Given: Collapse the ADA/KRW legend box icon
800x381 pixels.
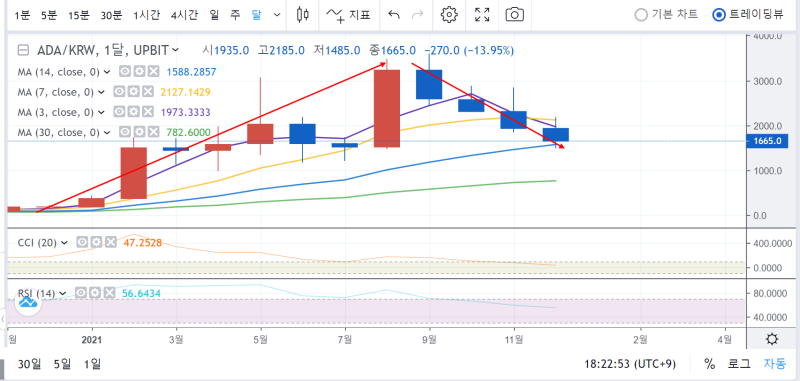Looking at the screenshot, I should click(x=22, y=50).
